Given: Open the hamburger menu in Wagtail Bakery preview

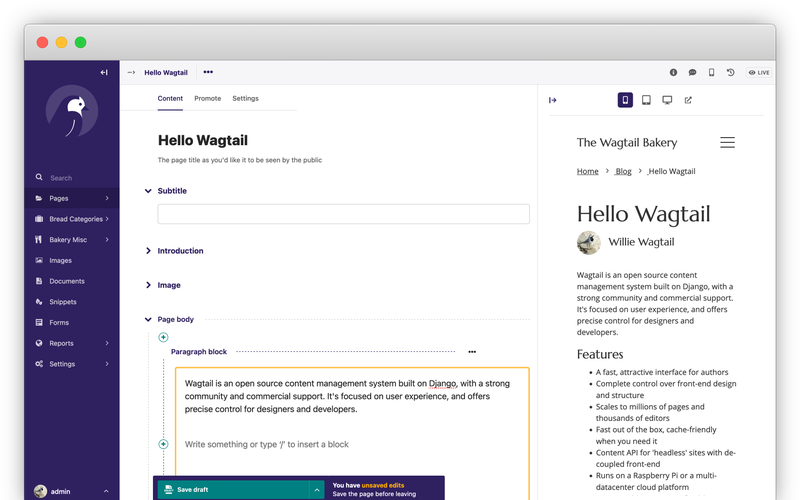Looking at the screenshot, I should (728, 142).
